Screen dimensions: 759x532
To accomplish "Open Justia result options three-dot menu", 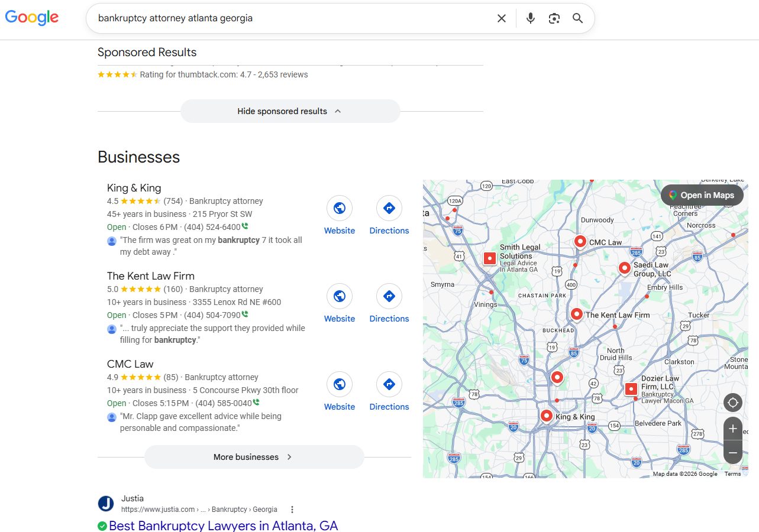I will click(292, 510).
